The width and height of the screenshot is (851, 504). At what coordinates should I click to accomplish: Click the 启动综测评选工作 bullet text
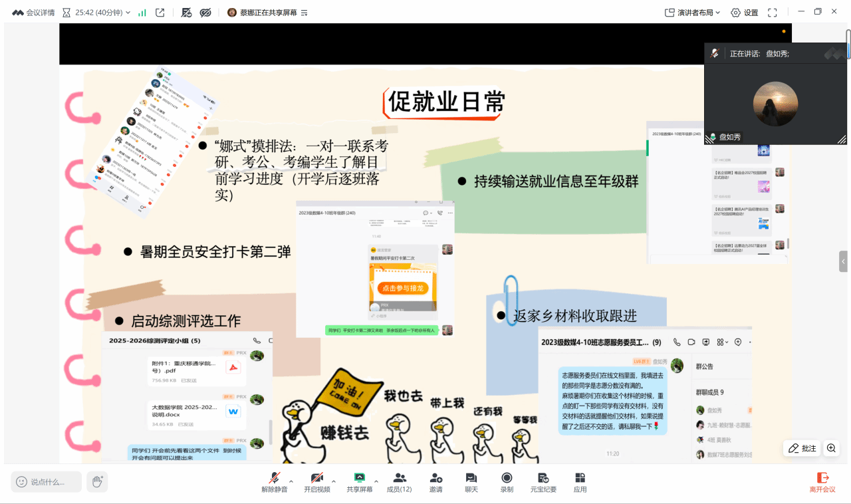186,321
